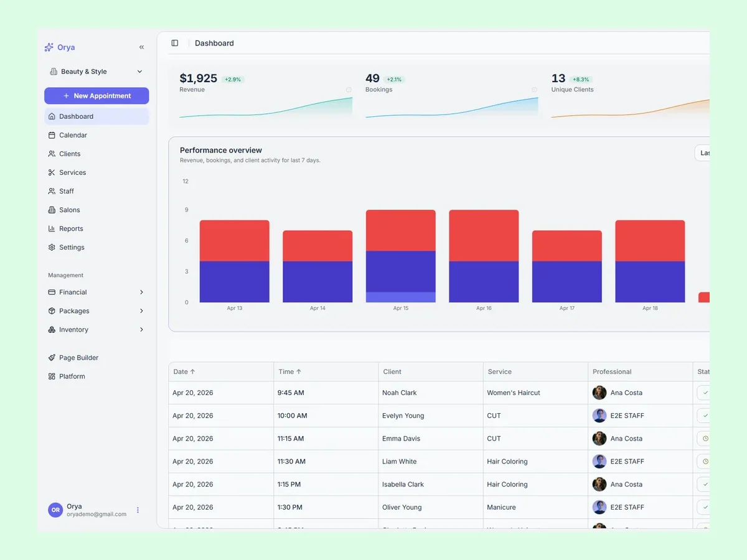Click the Salons building icon
747x560 pixels.
[52, 210]
